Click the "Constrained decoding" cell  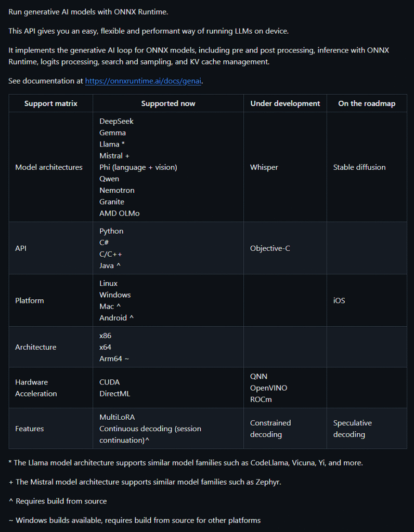tap(270, 429)
